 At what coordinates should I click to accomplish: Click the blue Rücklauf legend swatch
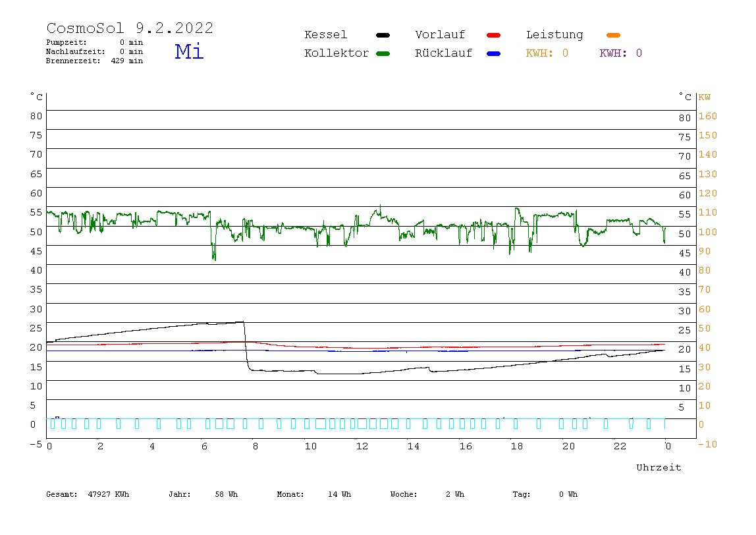click(494, 53)
